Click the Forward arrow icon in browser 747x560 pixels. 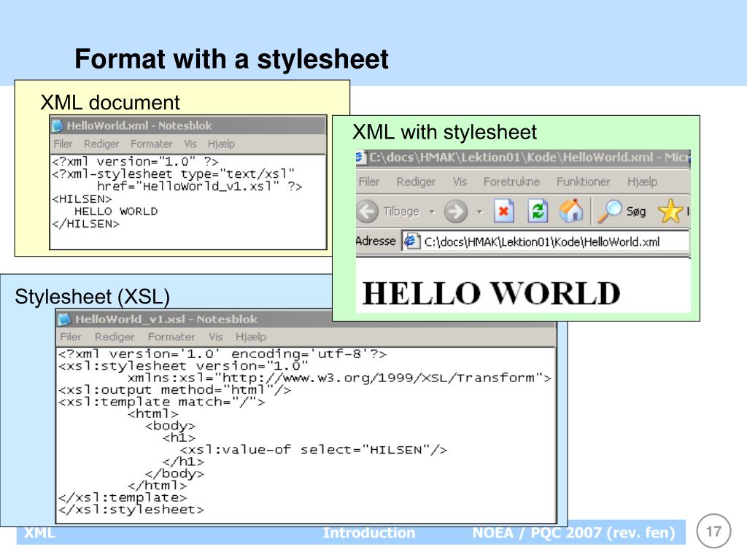pyautogui.click(x=455, y=211)
